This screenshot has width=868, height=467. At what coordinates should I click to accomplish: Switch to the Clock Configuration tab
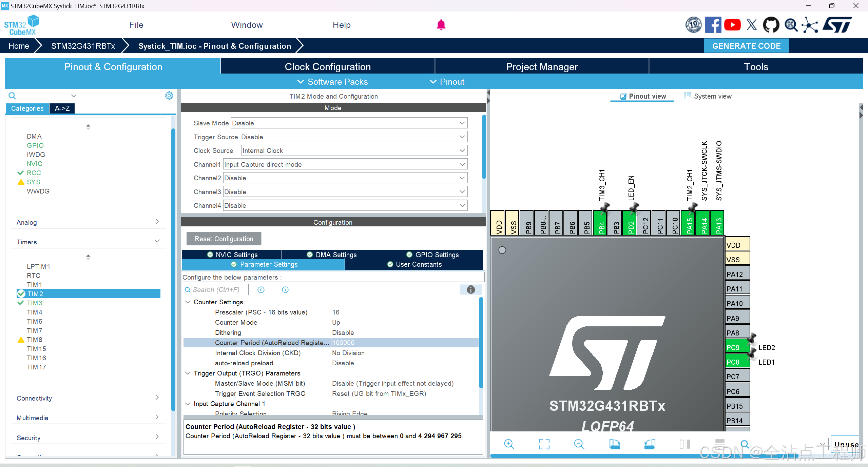tap(328, 67)
